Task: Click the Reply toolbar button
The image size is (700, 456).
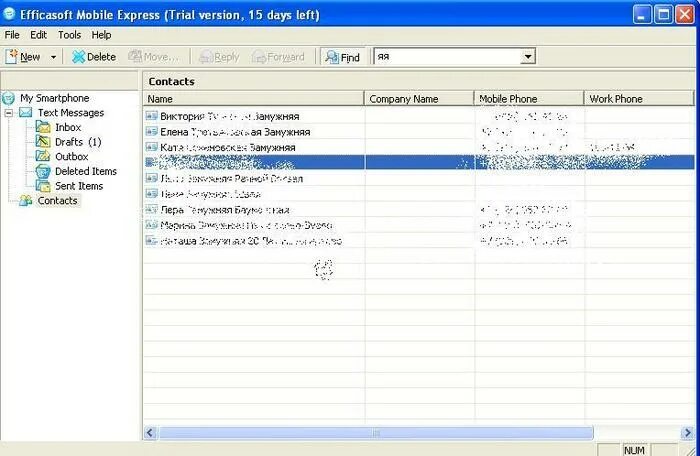Action: coord(219,57)
